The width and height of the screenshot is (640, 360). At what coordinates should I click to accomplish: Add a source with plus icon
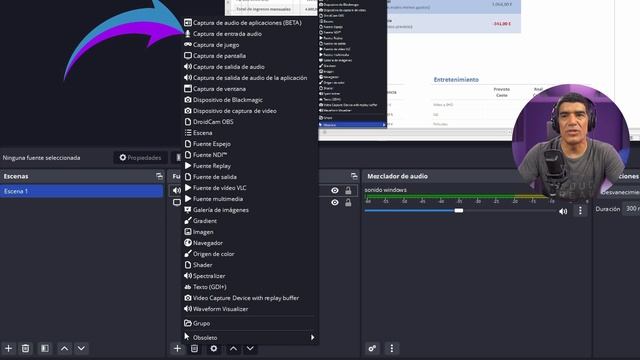pos(177,348)
